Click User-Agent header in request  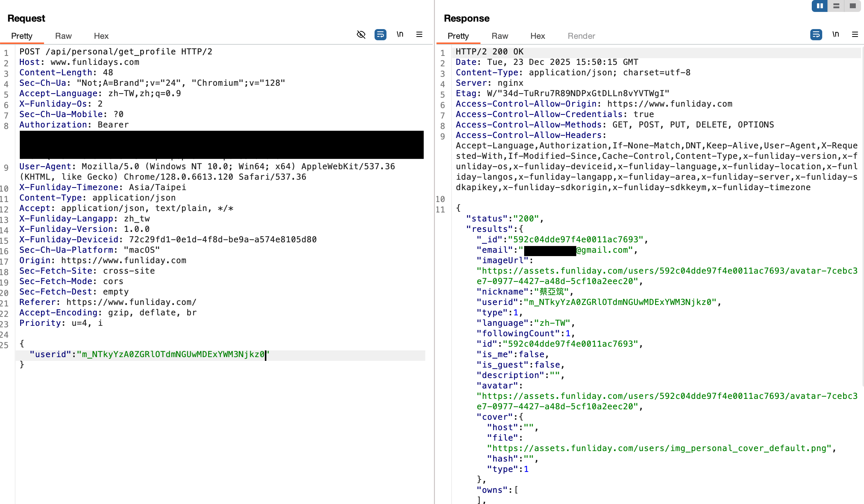[x=207, y=172]
